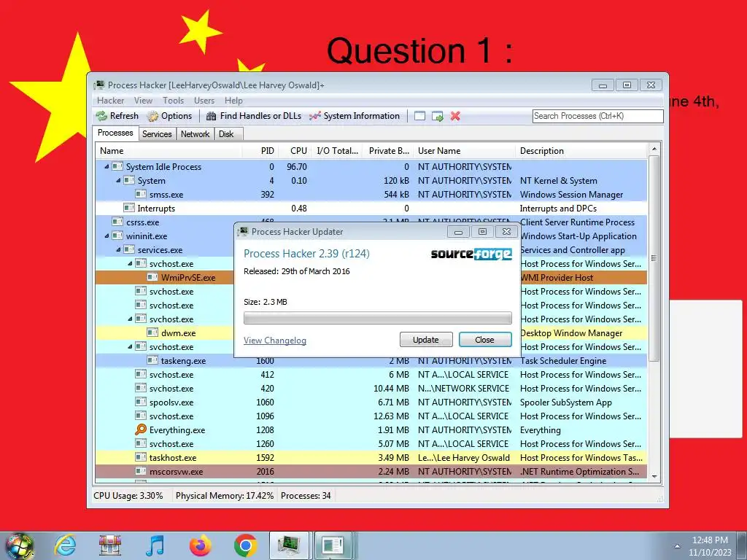Collapse svchost.exe above WmiPrvSE.exe

(130, 263)
